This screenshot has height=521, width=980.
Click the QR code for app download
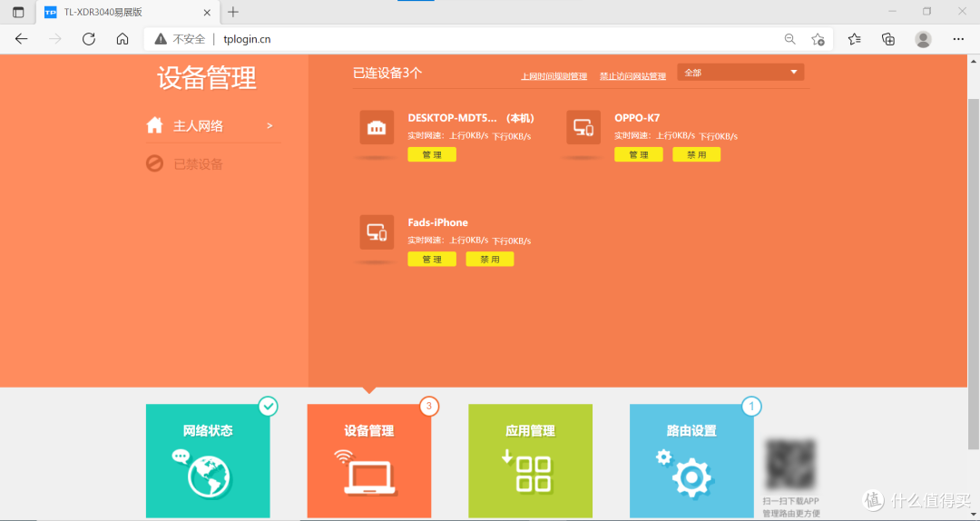pos(790,465)
